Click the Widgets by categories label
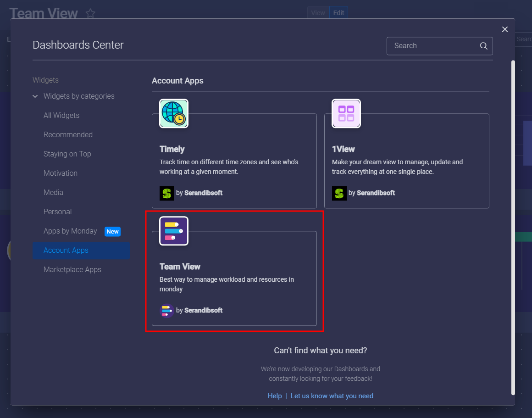532x418 pixels. click(x=79, y=96)
